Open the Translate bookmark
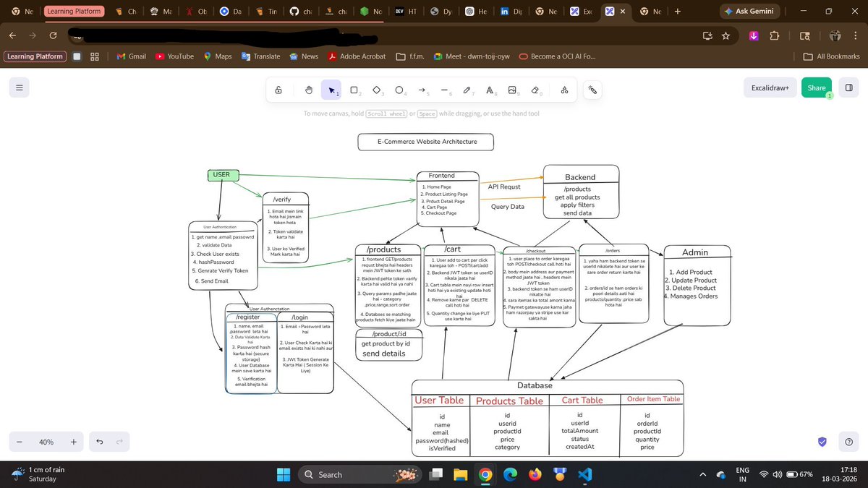 260,56
